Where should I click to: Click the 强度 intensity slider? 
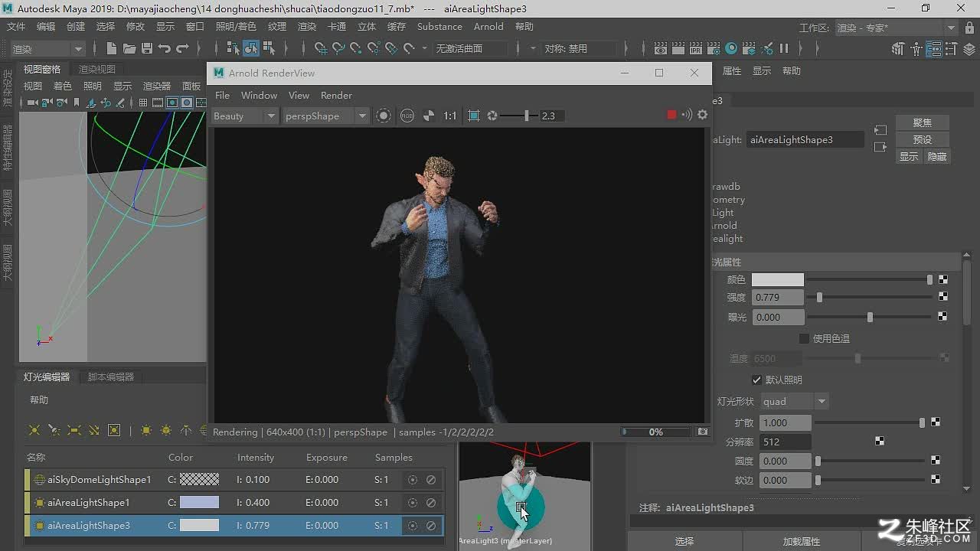869,297
